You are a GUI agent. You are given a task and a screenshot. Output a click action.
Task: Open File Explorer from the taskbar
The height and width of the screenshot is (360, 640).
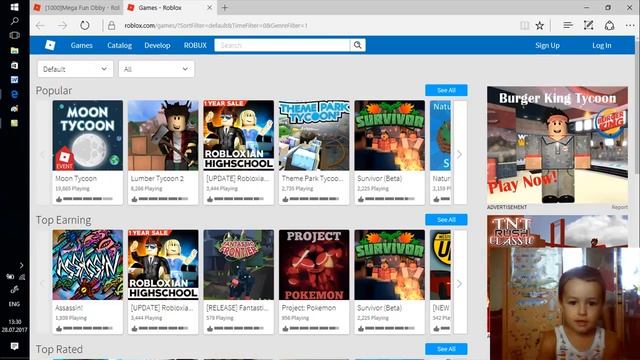[x=14, y=50]
